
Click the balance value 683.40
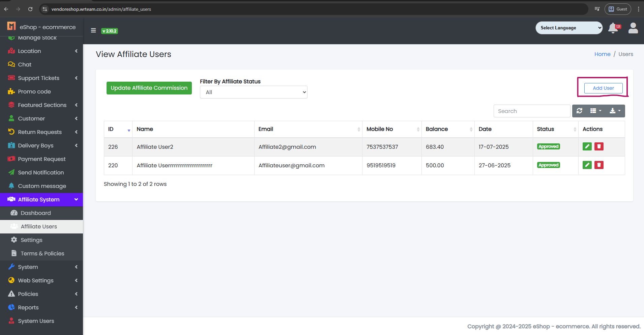tap(435, 147)
